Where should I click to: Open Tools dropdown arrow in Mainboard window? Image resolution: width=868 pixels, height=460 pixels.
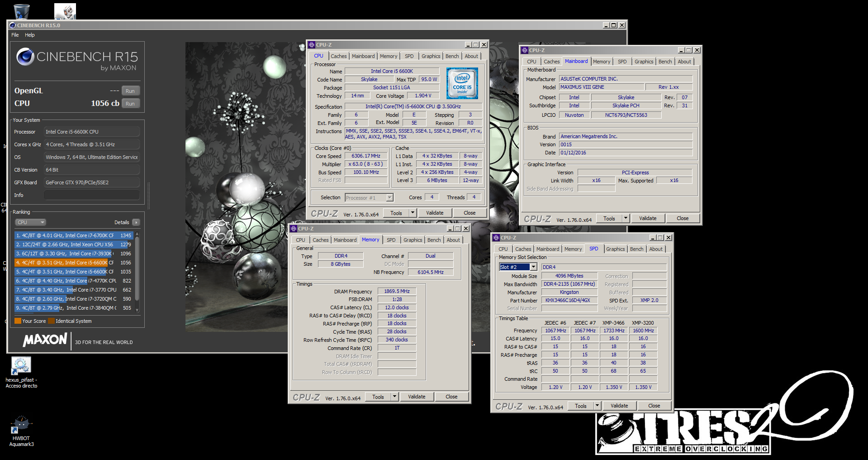pos(626,218)
